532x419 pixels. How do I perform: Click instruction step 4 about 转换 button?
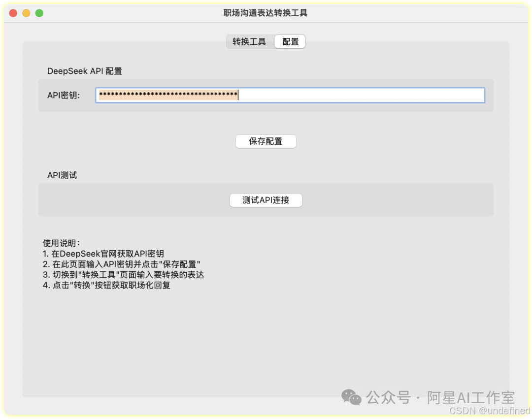point(105,285)
